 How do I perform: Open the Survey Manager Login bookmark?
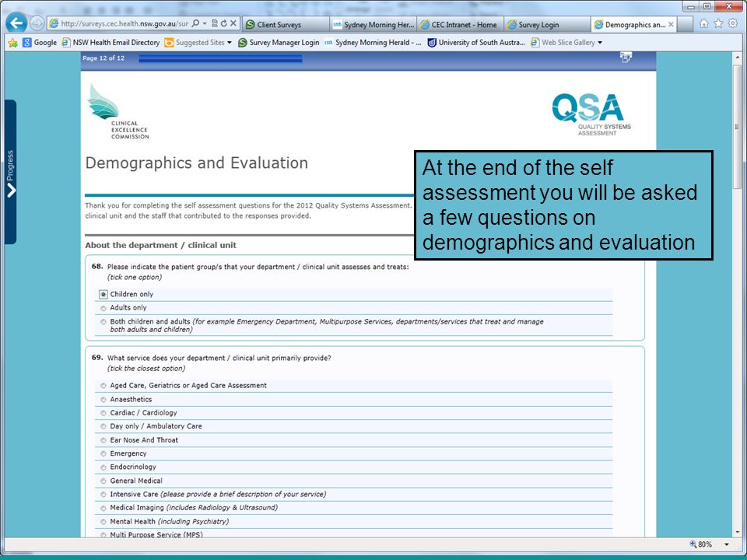[279, 42]
